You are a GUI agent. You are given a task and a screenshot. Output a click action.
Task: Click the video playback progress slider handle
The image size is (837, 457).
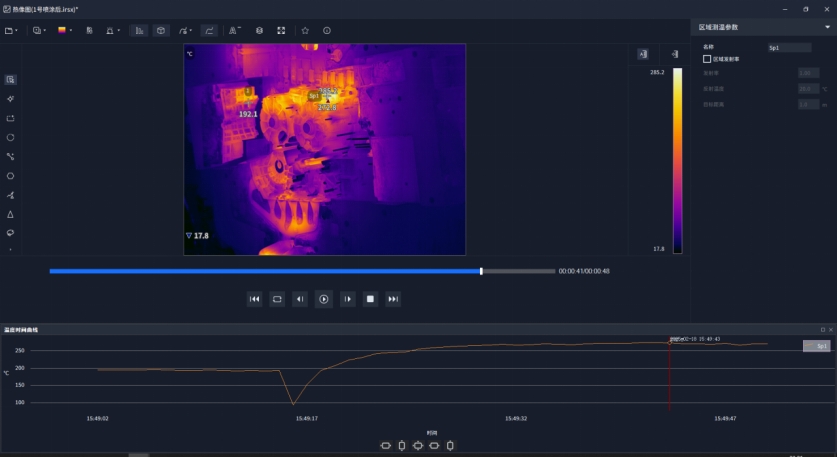(481, 271)
